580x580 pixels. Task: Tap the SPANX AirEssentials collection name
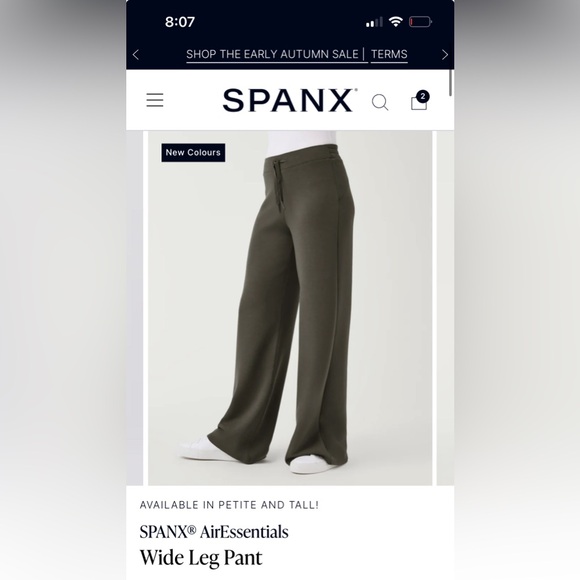point(214,532)
